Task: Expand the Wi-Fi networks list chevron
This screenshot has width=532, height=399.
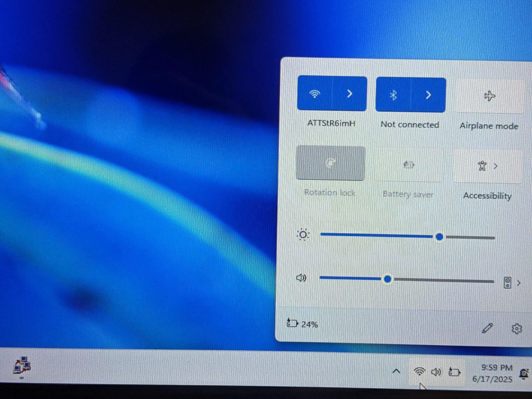Action: 350,94
